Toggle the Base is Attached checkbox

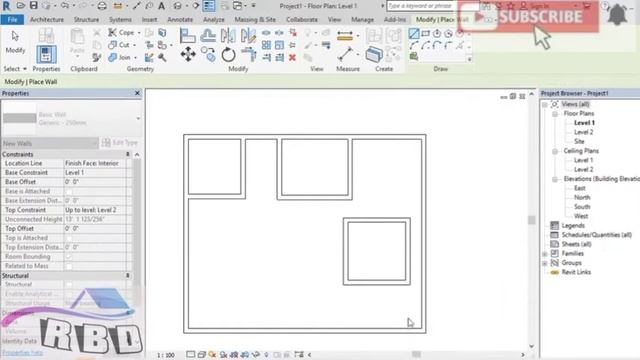tap(69, 191)
